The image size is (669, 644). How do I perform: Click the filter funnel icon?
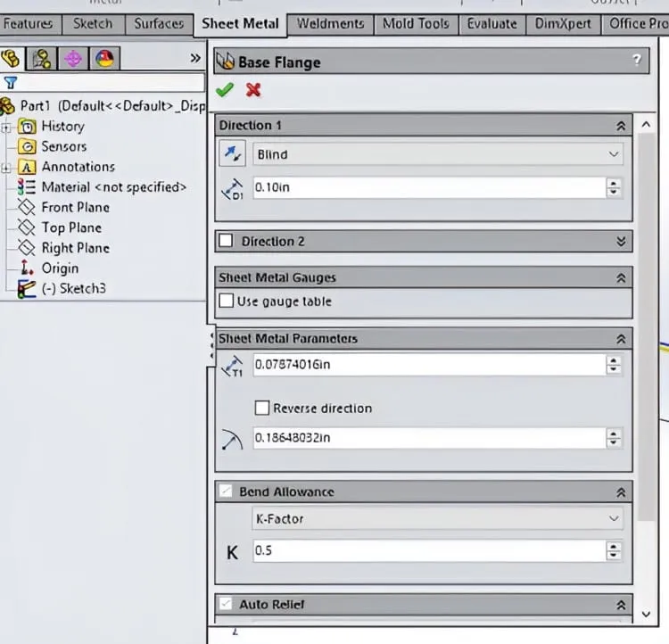10,82
